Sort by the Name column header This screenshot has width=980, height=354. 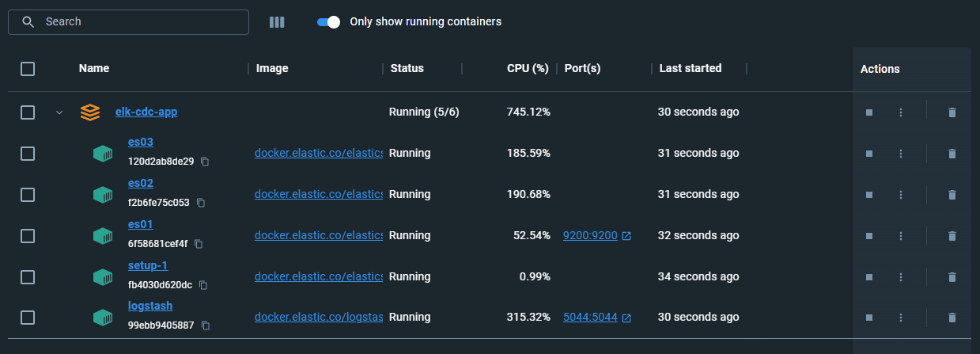94,68
